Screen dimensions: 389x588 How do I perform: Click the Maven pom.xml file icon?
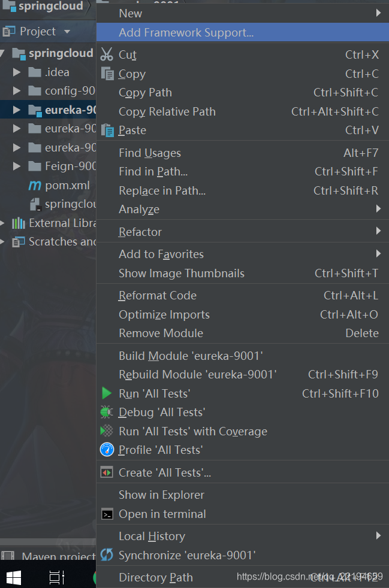(35, 185)
